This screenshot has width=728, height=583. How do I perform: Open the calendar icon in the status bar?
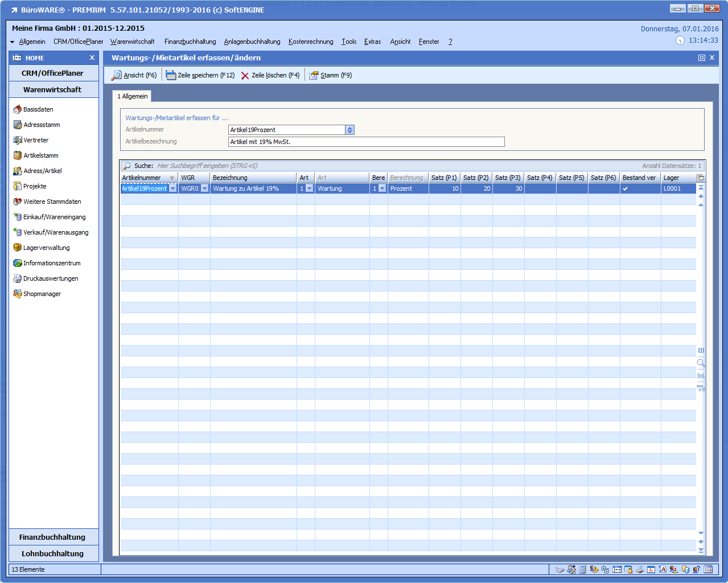(708, 569)
